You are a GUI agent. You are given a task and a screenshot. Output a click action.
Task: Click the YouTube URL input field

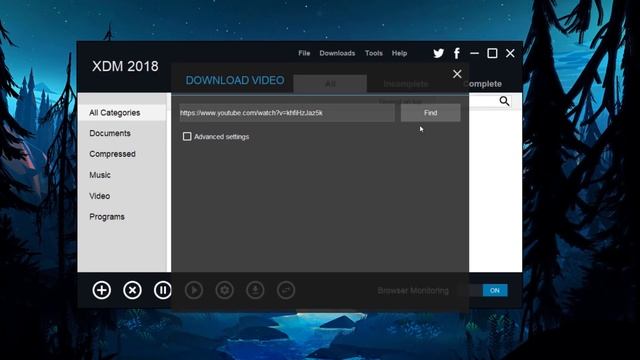coord(287,113)
